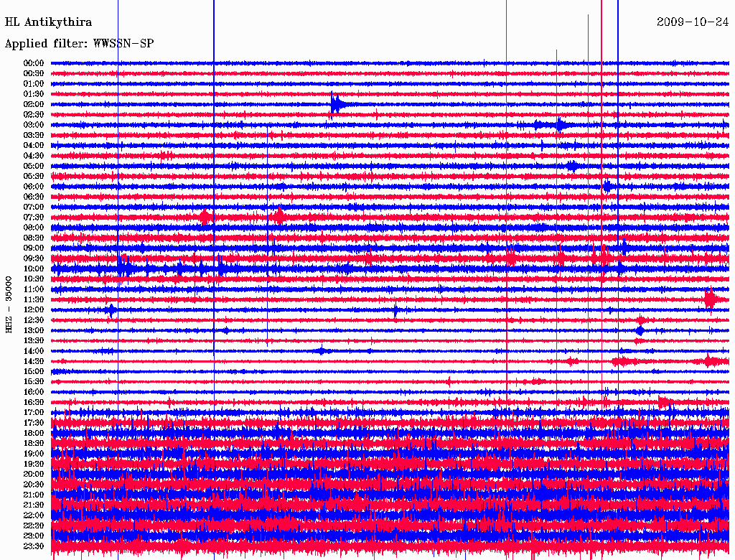Select the 21:30 time row label
Image resolution: width=735 pixels, height=560 pixels.
[x=34, y=505]
